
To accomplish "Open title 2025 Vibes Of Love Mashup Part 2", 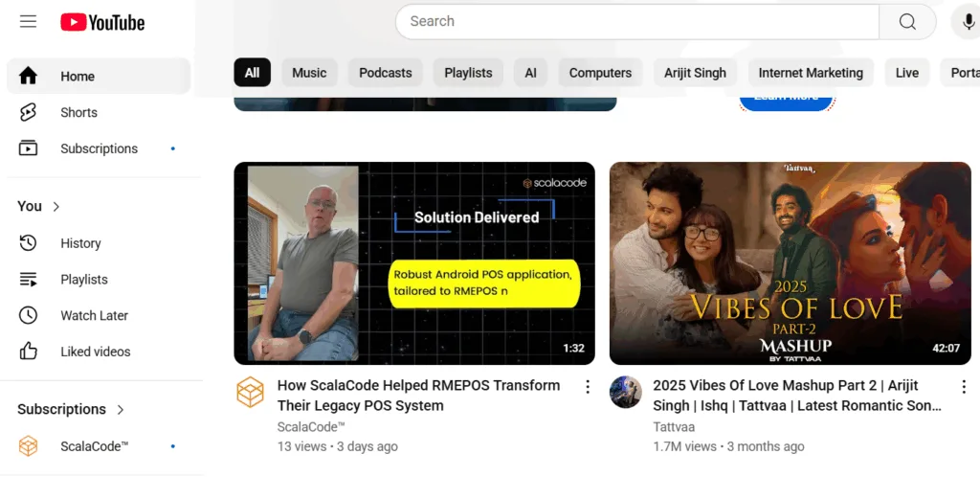I will click(797, 395).
